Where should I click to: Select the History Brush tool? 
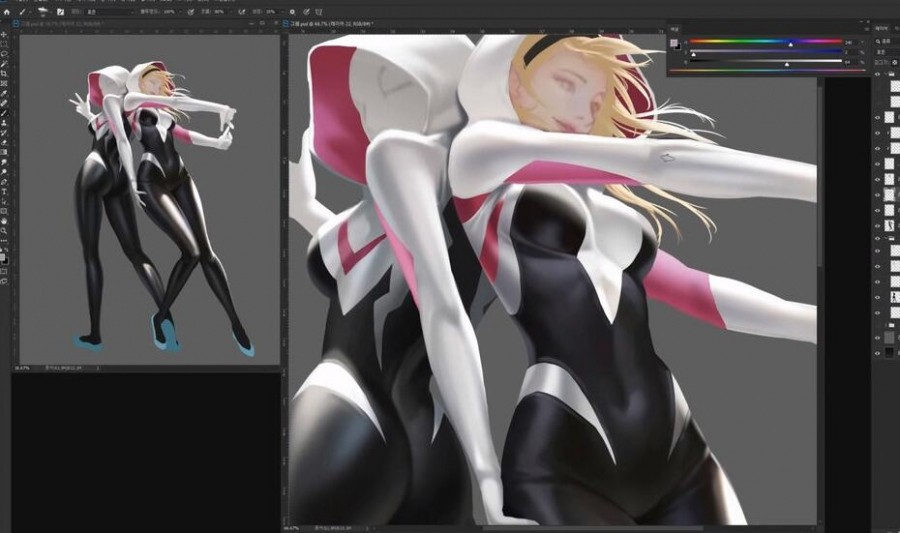point(4,133)
